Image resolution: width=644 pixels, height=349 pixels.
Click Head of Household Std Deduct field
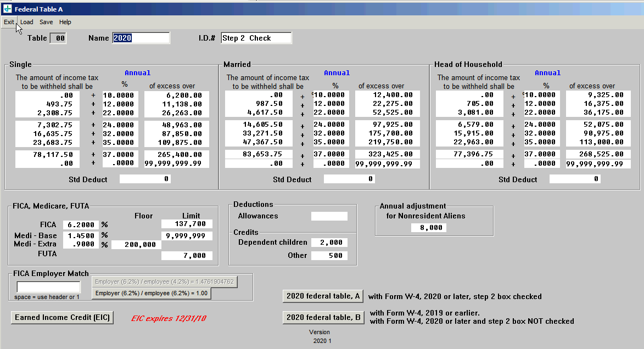575,179
